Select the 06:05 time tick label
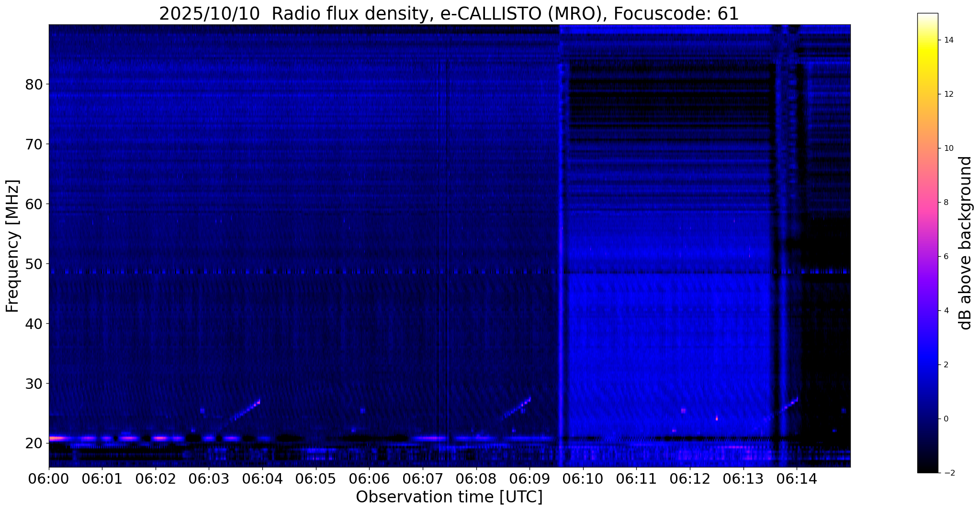This screenshot has height=511, width=980. click(x=316, y=479)
